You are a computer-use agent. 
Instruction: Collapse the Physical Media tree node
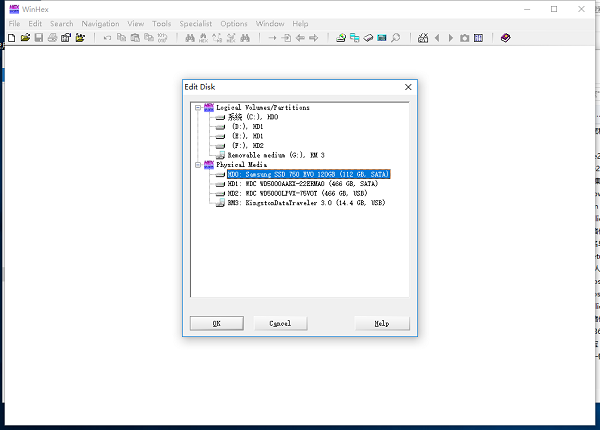[x=198, y=165]
